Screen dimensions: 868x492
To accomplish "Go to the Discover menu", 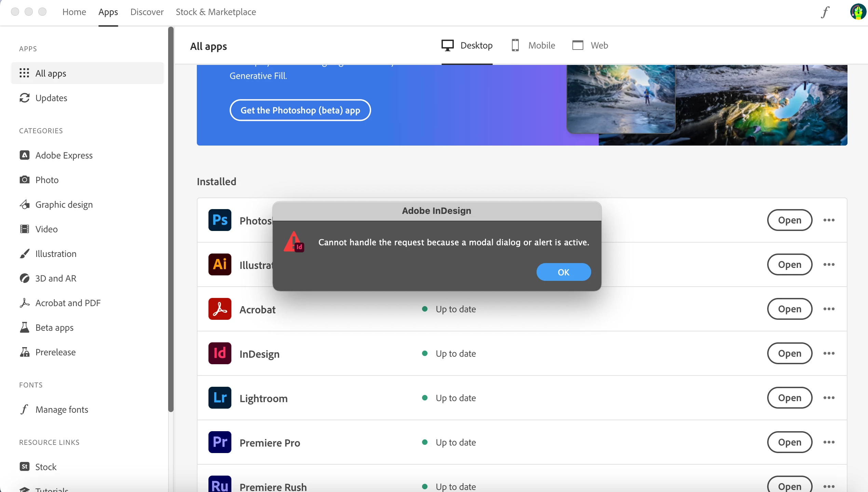I will (x=147, y=12).
